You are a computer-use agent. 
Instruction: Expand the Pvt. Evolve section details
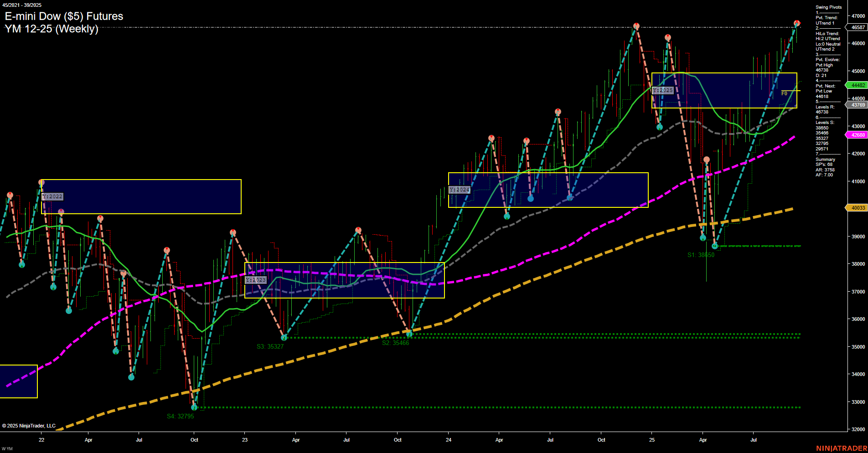coord(827,59)
